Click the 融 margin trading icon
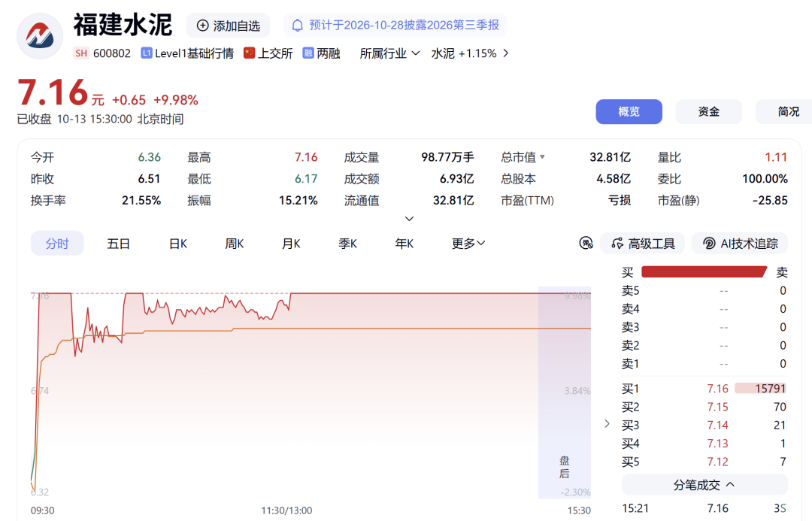The width and height of the screenshot is (812, 521). tap(308, 53)
